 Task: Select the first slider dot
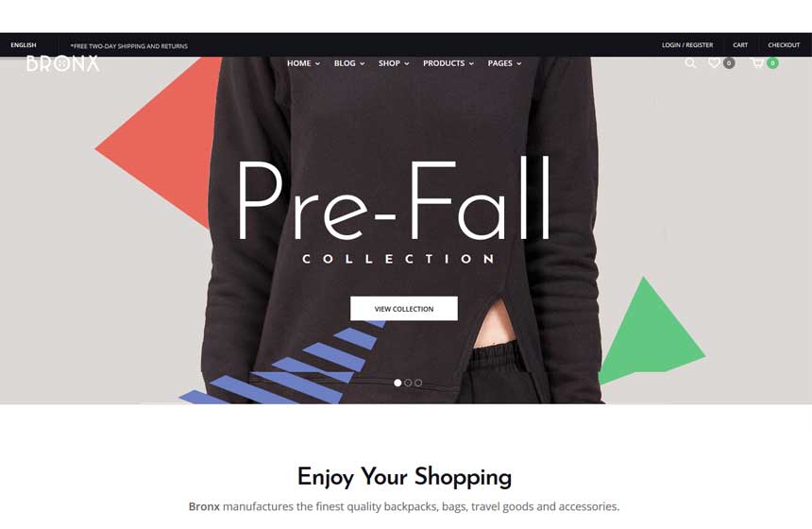pyautogui.click(x=398, y=383)
